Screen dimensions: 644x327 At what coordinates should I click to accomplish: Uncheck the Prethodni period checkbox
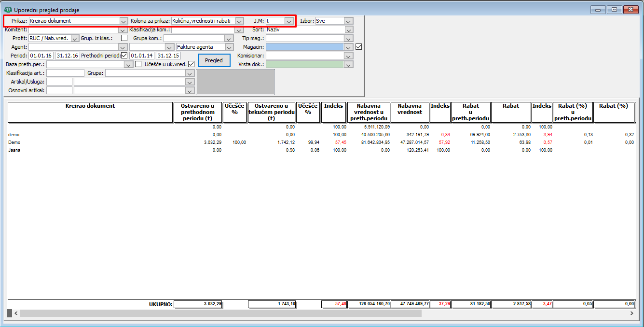tap(124, 56)
